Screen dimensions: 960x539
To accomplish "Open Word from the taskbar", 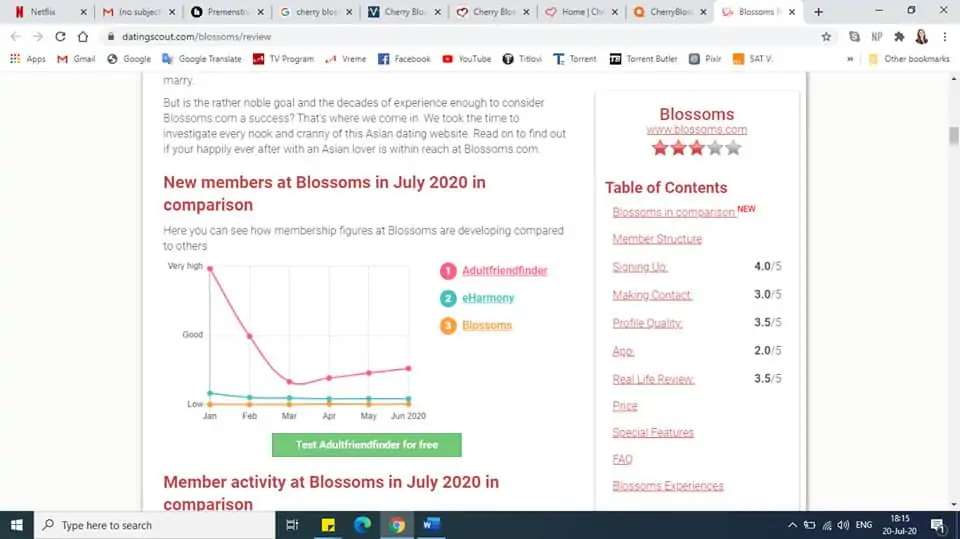I will [x=432, y=525].
